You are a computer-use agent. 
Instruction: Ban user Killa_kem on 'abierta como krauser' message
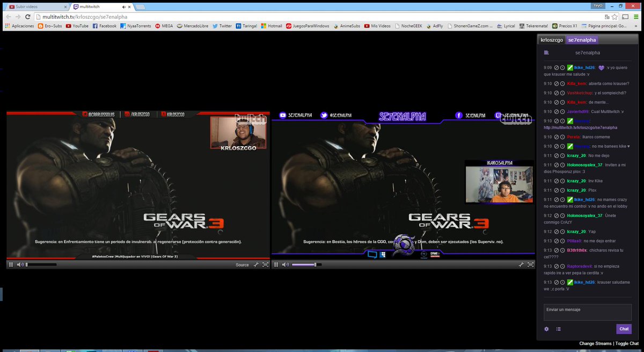click(x=557, y=83)
